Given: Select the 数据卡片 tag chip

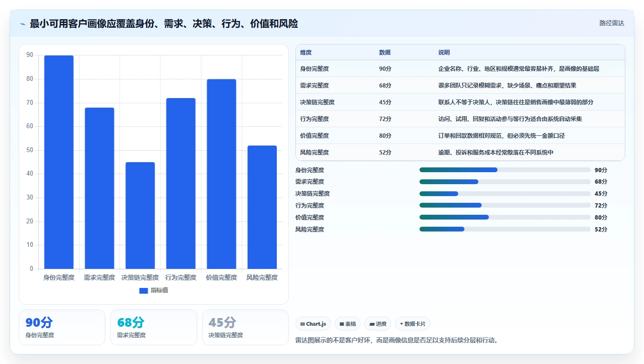Looking at the screenshot, I should [x=413, y=324].
